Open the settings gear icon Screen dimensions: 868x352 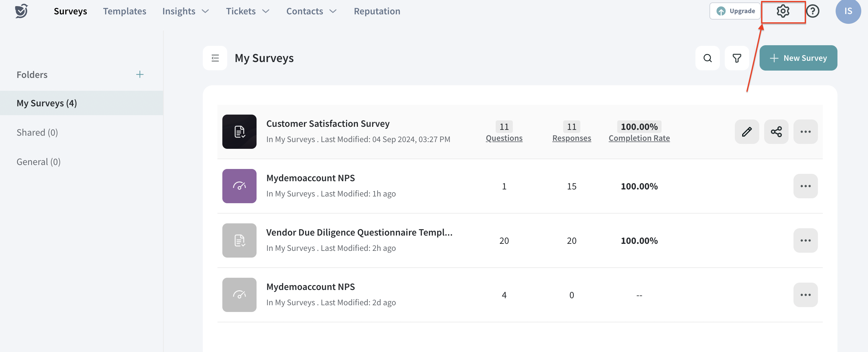click(x=782, y=12)
